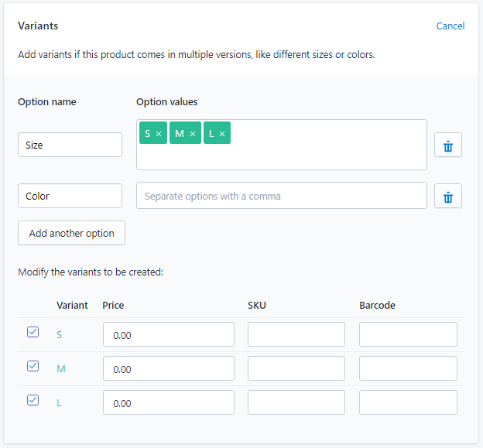Screen dimensions: 483x448
Task: Click Add another option button
Action: 71,233
